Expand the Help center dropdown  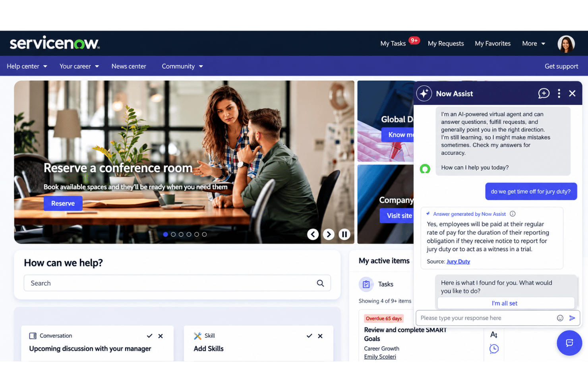(27, 66)
